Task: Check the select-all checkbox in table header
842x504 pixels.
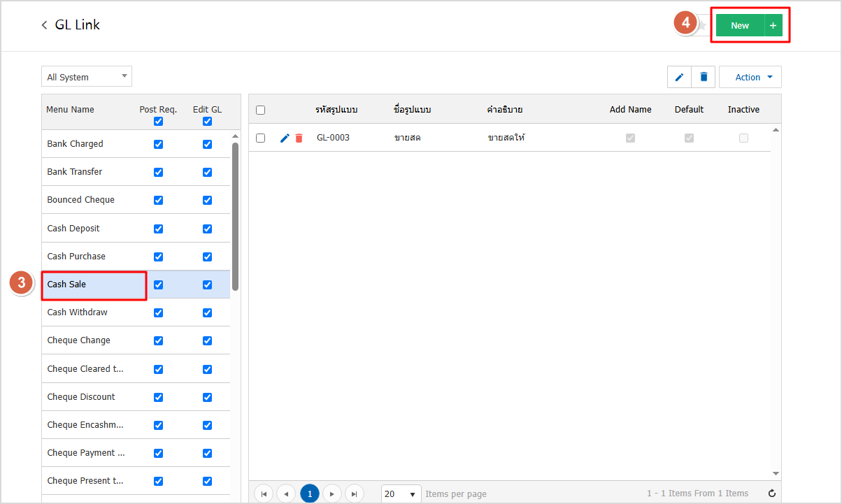Action: click(x=261, y=110)
